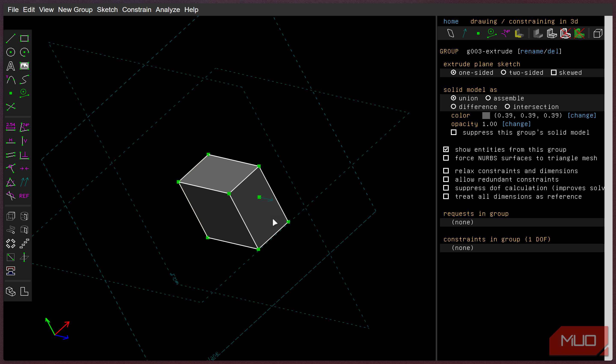Image resolution: width=616 pixels, height=364 pixels.
Task: Apply the parallel constraint
Action: (x=10, y=155)
